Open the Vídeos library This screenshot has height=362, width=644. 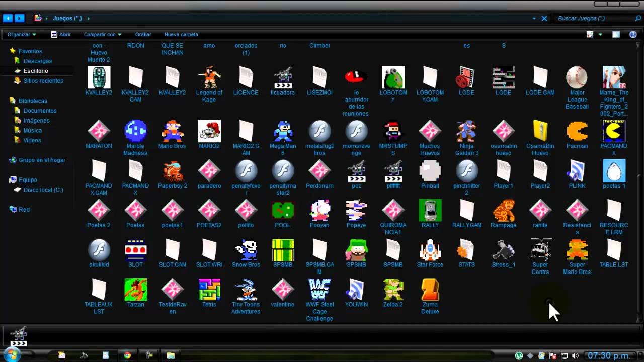[x=32, y=140]
